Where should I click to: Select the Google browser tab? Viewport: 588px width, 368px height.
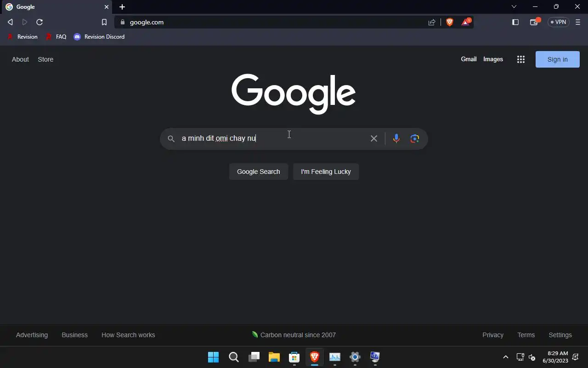point(57,7)
